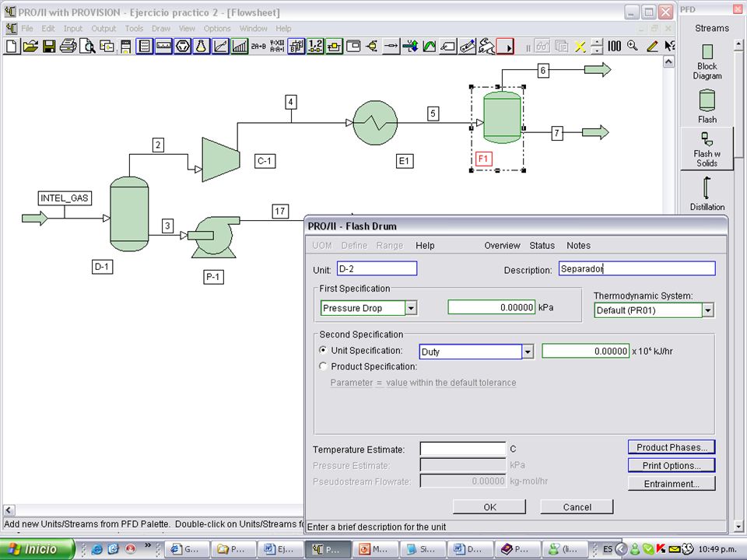Open the File menu
The image size is (747, 560).
point(27,29)
